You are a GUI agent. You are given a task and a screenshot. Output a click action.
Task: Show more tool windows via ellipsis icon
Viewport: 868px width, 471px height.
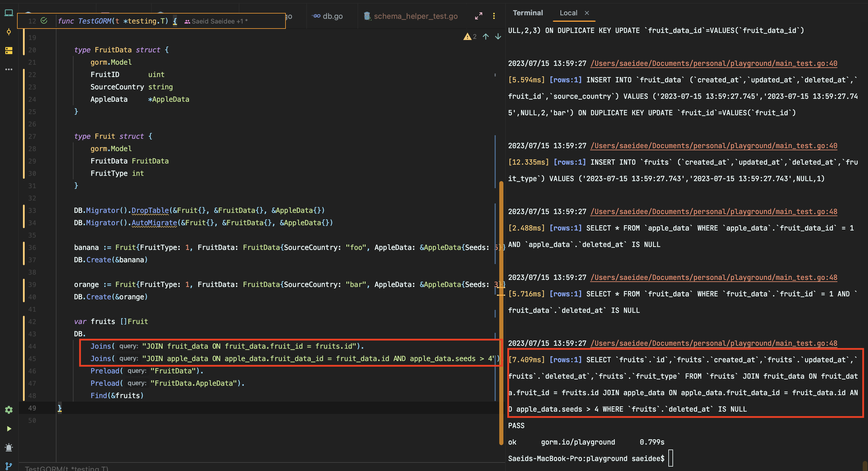(9, 69)
